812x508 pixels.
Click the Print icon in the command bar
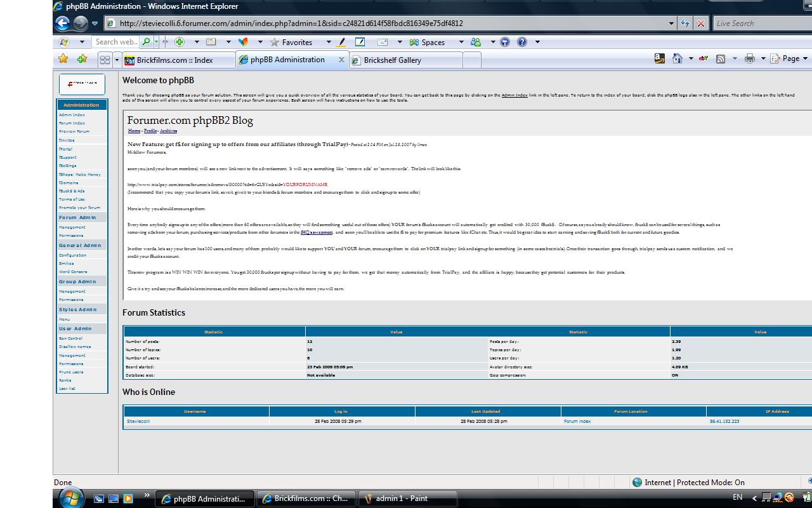(749, 58)
